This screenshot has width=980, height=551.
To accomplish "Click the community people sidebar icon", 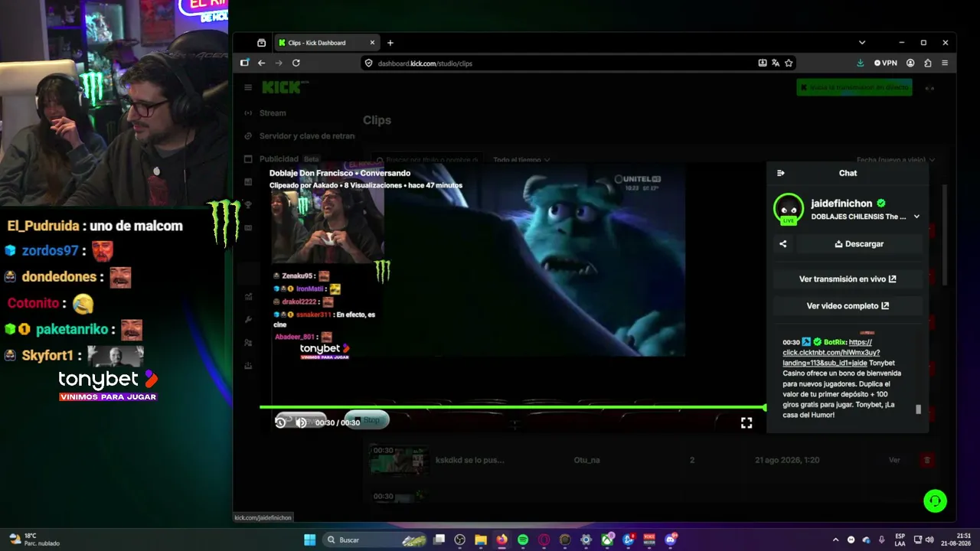I will pos(248,343).
